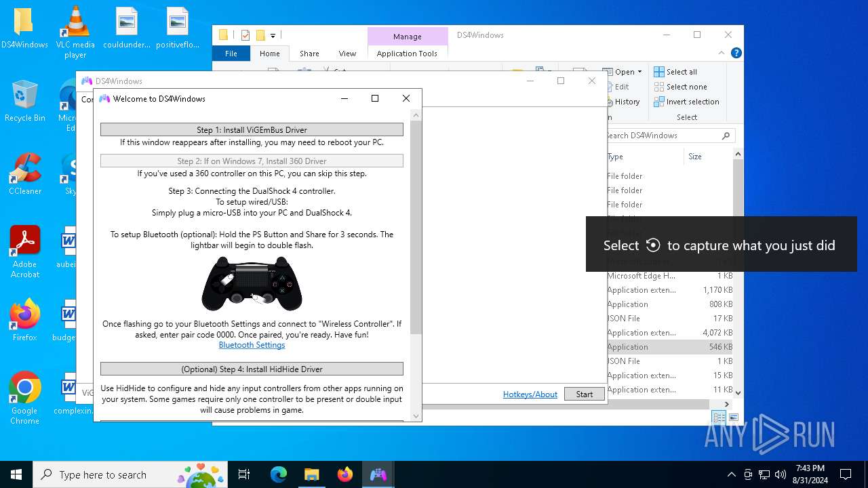This screenshot has width=868, height=488.
Task: Click the DualShock controller image
Action: [252, 283]
